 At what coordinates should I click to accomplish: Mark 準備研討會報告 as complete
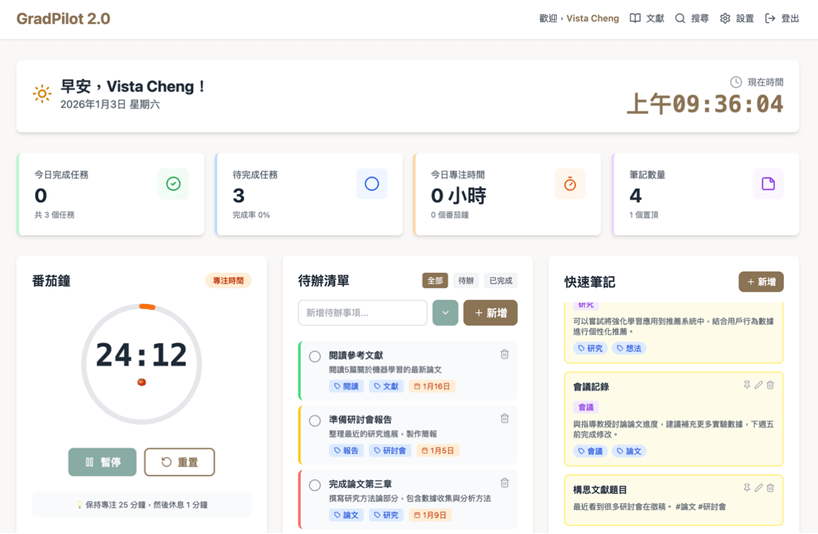(x=315, y=421)
